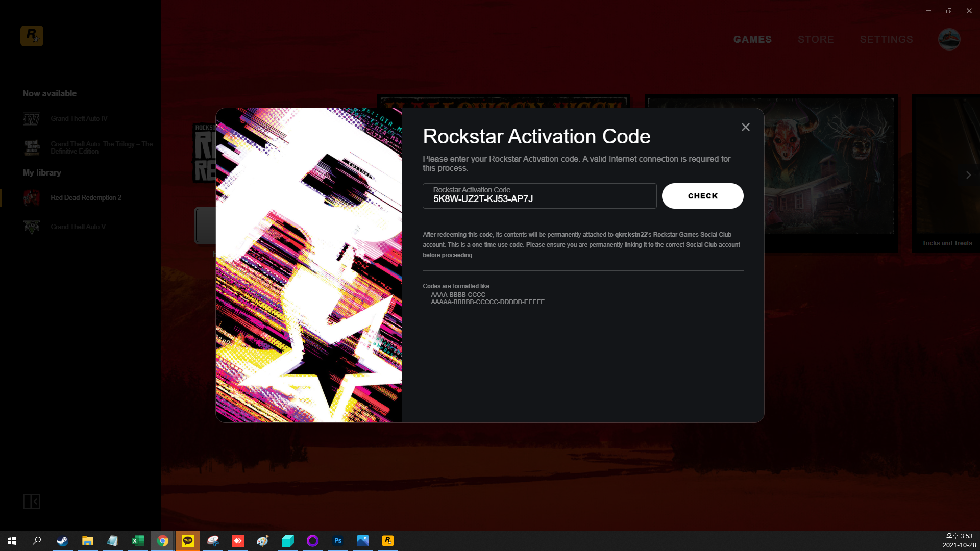Open the user profile avatar

click(949, 39)
